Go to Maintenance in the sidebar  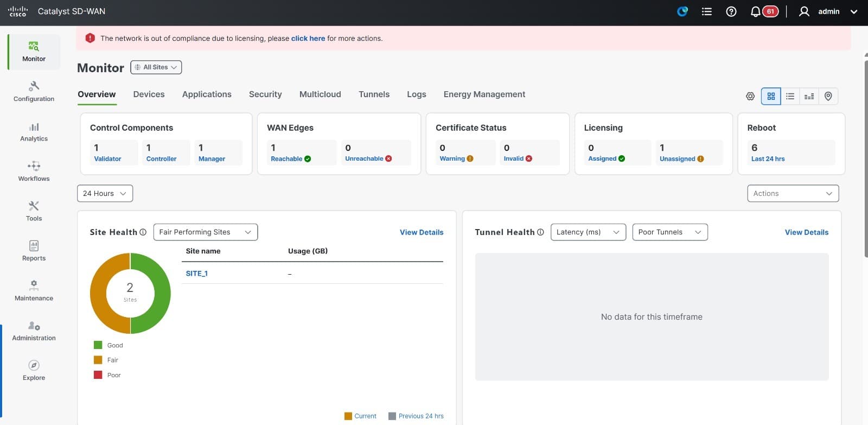pos(34,291)
